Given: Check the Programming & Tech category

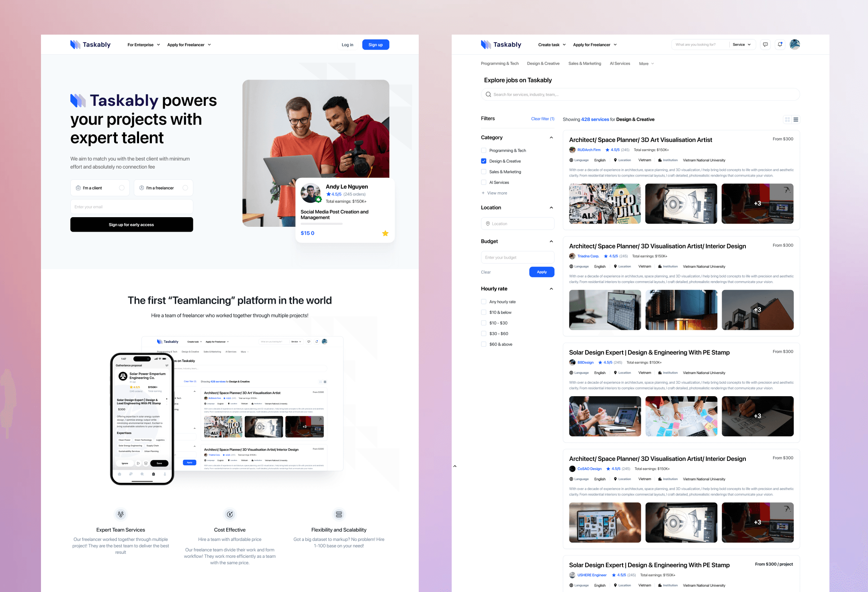Looking at the screenshot, I should click(x=484, y=150).
